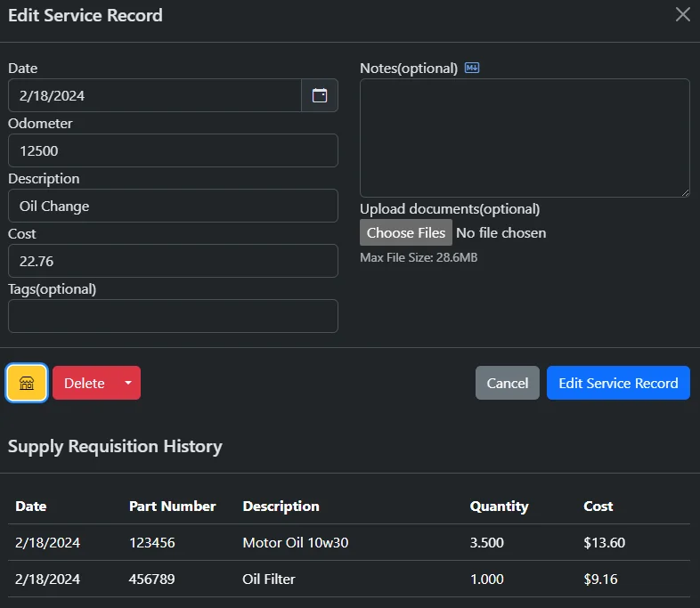Save with the Edit Service Record button
700x608 pixels.
(x=618, y=383)
